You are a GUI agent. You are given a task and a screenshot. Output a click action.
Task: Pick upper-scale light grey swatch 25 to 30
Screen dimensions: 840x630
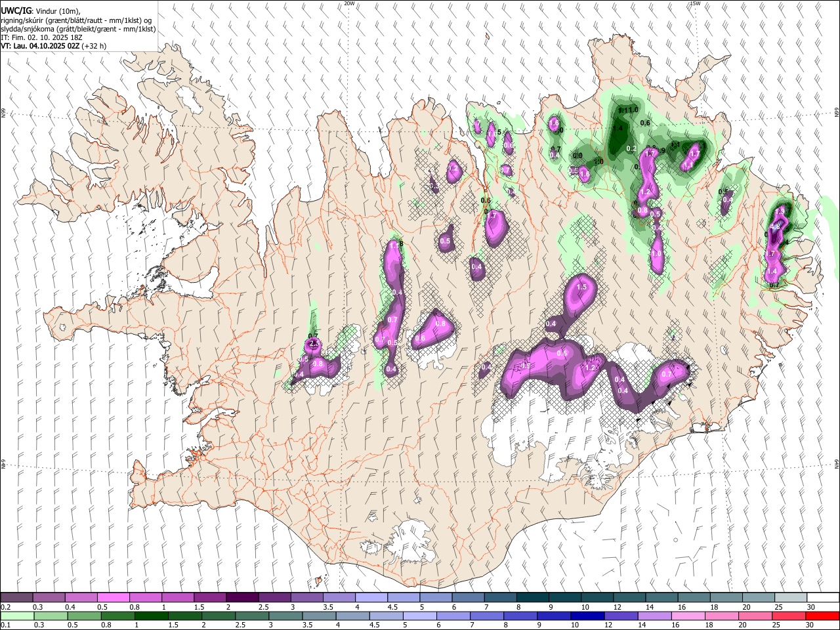(x=791, y=597)
